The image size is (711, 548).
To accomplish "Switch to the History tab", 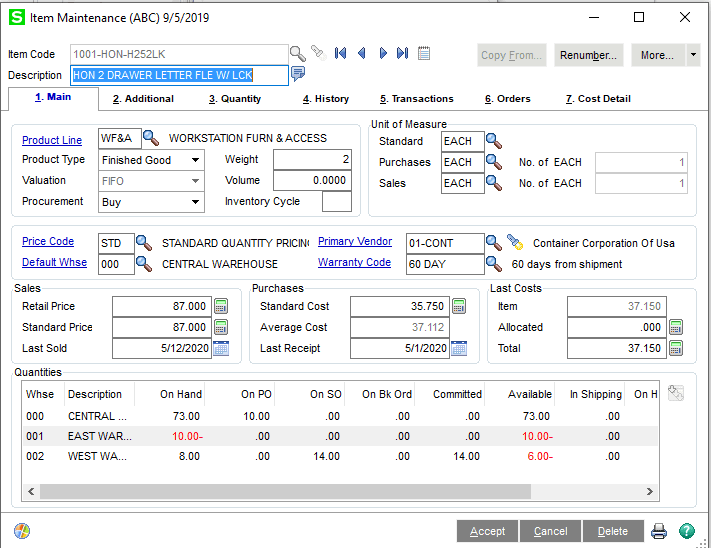I will tap(326, 99).
